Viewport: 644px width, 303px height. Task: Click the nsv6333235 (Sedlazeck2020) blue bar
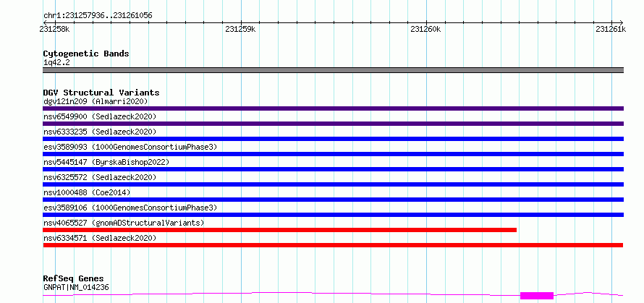(333, 139)
